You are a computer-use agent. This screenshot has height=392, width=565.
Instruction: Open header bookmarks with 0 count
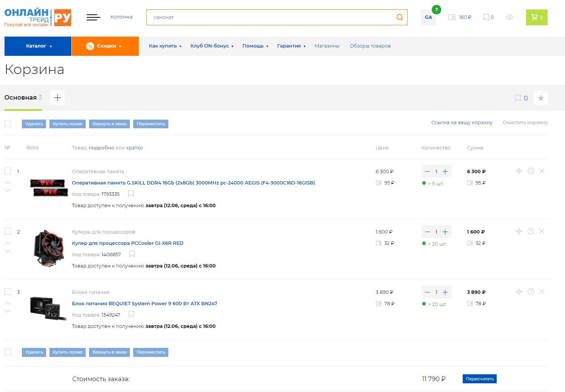[489, 17]
